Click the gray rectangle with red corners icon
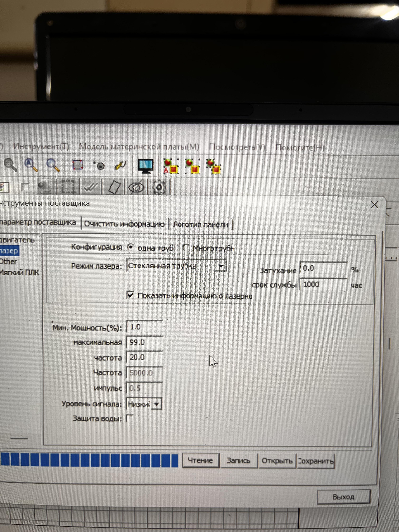This screenshot has width=399, height=532. point(78,165)
